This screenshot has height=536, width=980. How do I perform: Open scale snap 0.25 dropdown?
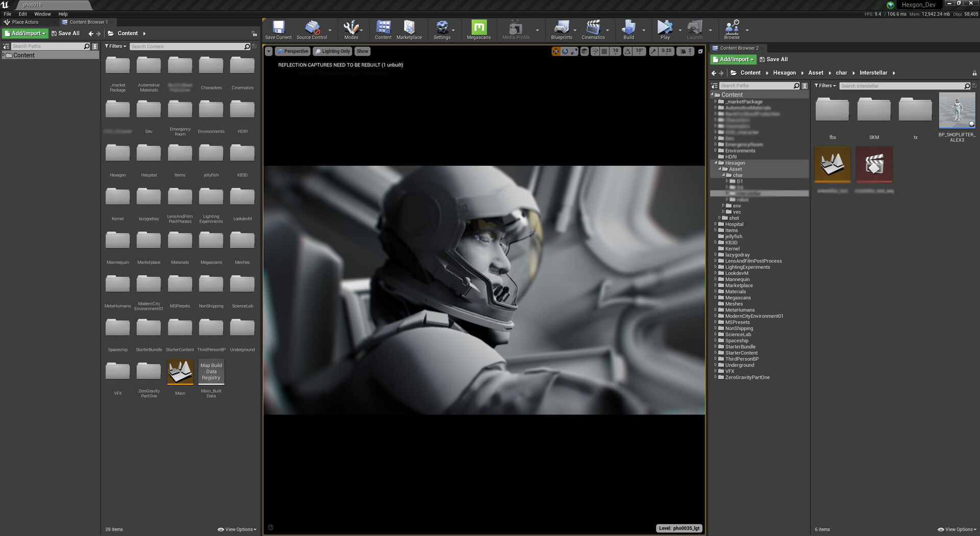(667, 51)
